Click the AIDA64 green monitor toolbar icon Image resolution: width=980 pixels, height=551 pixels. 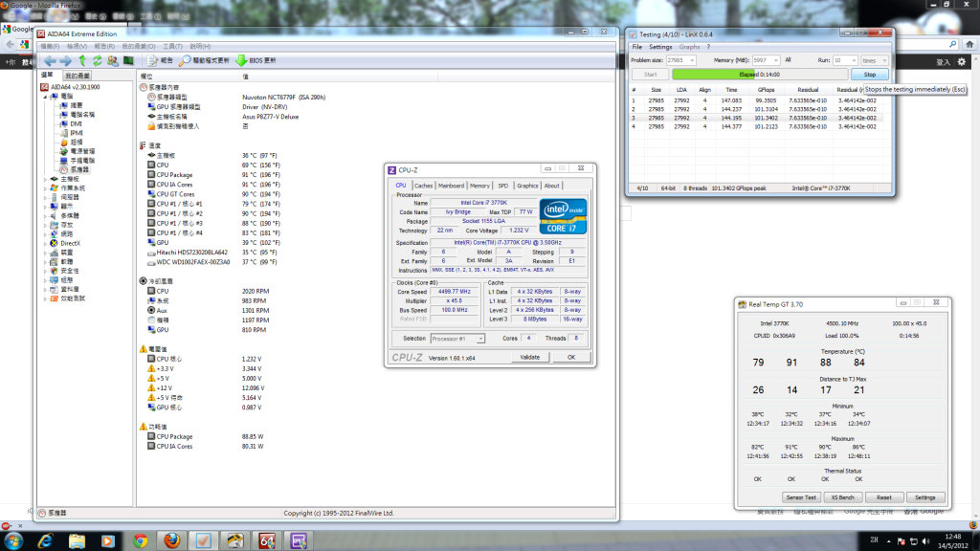pyautogui.click(x=128, y=60)
